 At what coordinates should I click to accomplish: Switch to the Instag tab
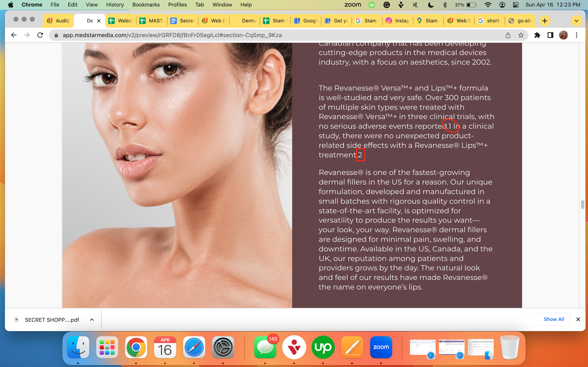click(x=398, y=21)
